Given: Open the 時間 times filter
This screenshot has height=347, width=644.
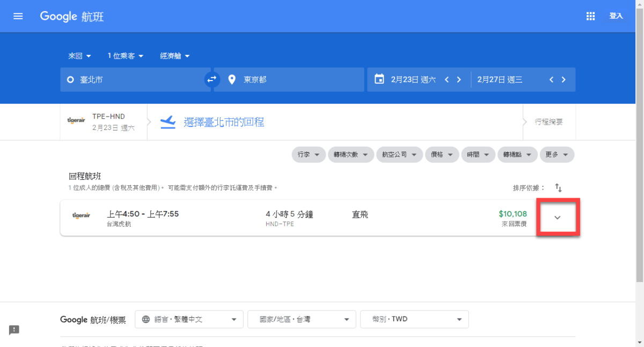Looking at the screenshot, I should point(478,155).
